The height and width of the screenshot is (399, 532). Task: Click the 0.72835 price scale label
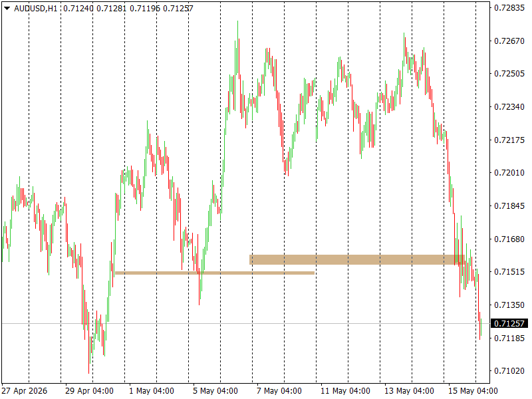(x=509, y=8)
